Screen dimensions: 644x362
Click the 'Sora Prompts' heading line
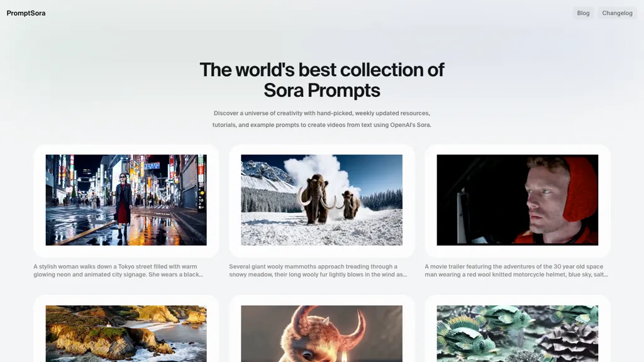coord(321,90)
